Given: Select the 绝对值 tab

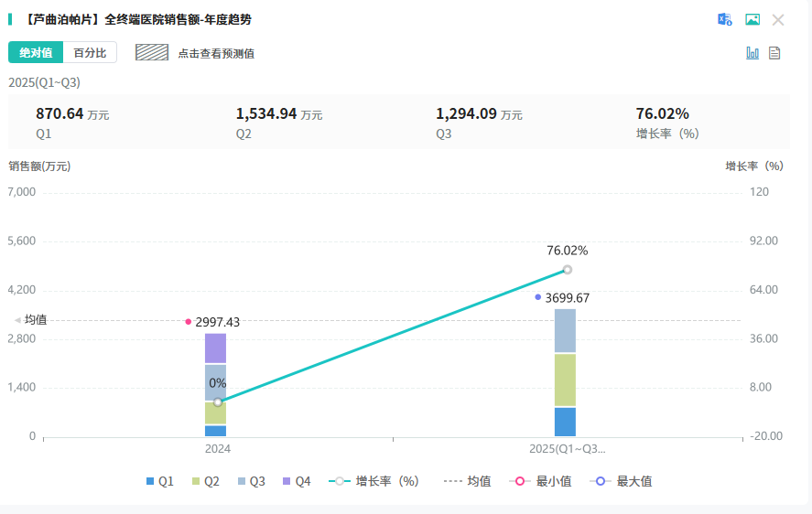Looking at the screenshot, I should (36, 52).
